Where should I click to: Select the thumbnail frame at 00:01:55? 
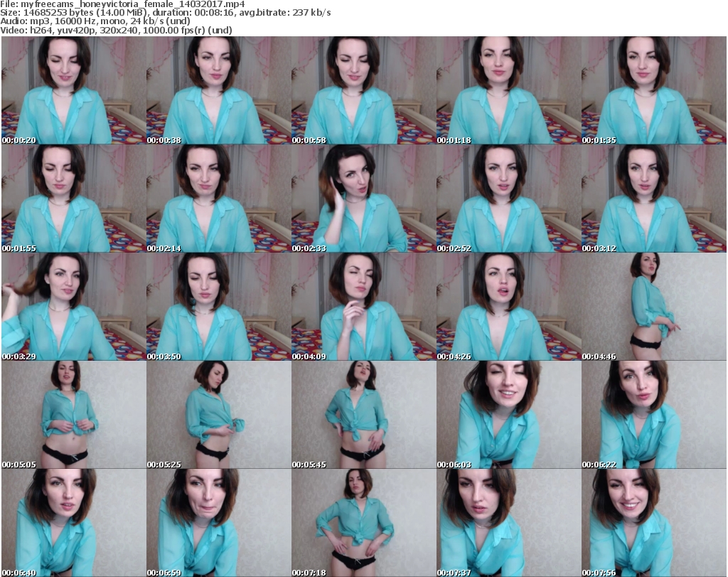[x=74, y=198]
